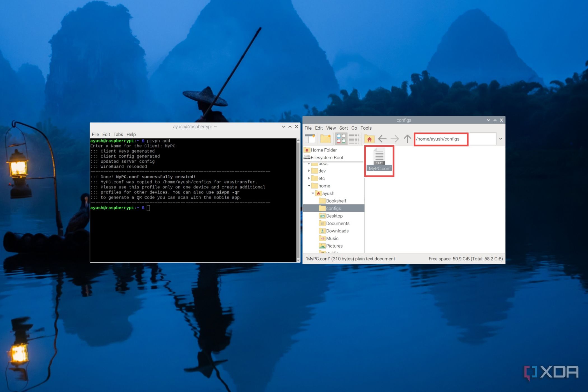Open View menu in file manager

point(331,128)
